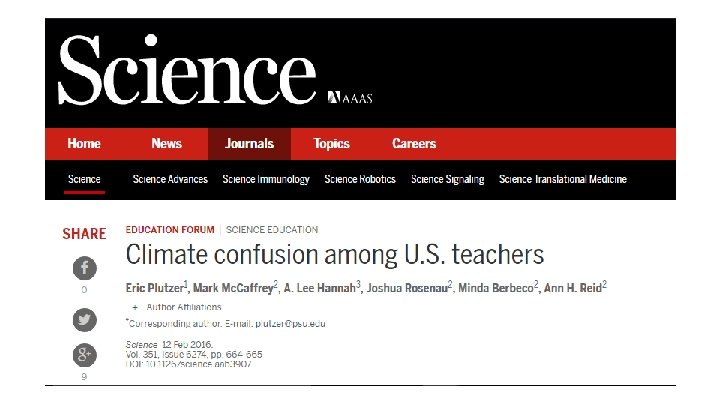Expand Author Affiliations section

[177, 307]
